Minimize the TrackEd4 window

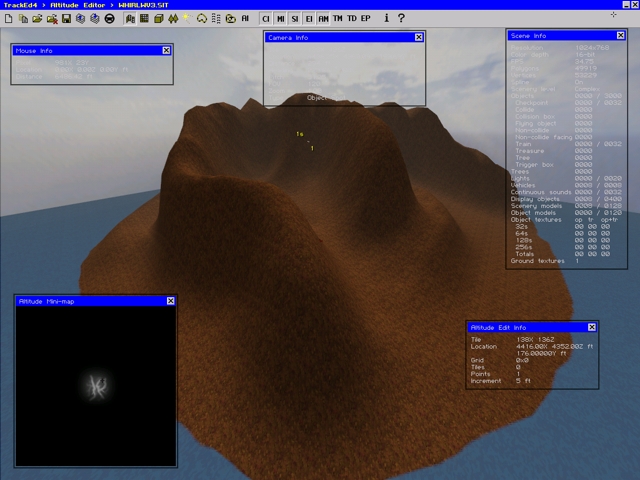(x=626, y=4)
